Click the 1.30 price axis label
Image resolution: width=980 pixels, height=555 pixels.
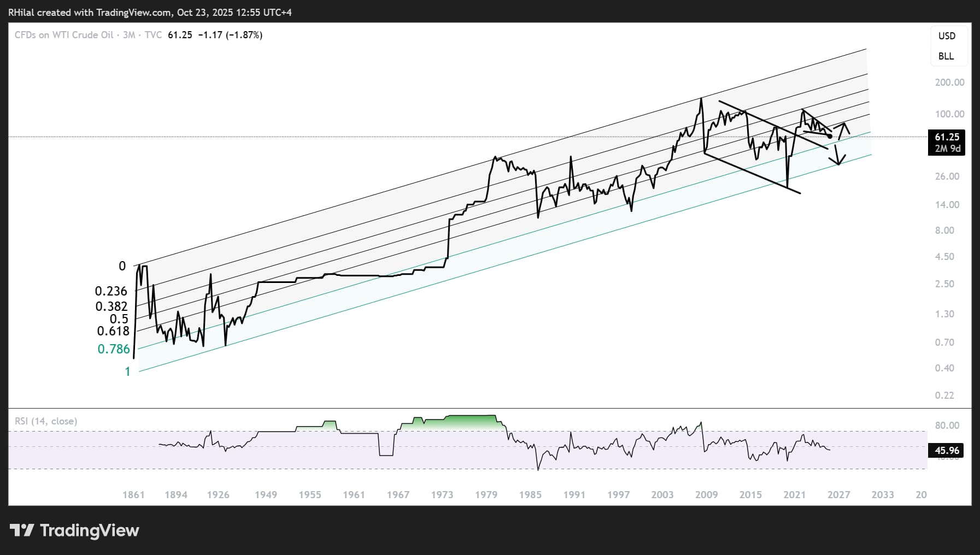pos(944,314)
